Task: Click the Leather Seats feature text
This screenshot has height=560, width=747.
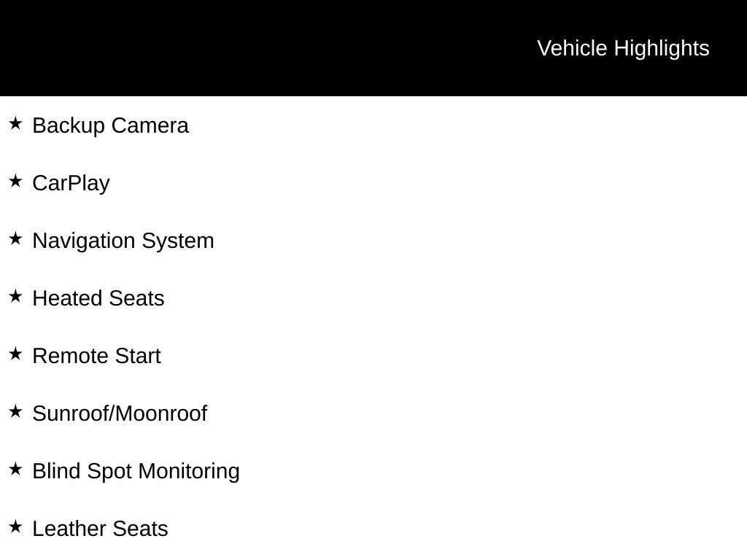Action: tap(100, 529)
